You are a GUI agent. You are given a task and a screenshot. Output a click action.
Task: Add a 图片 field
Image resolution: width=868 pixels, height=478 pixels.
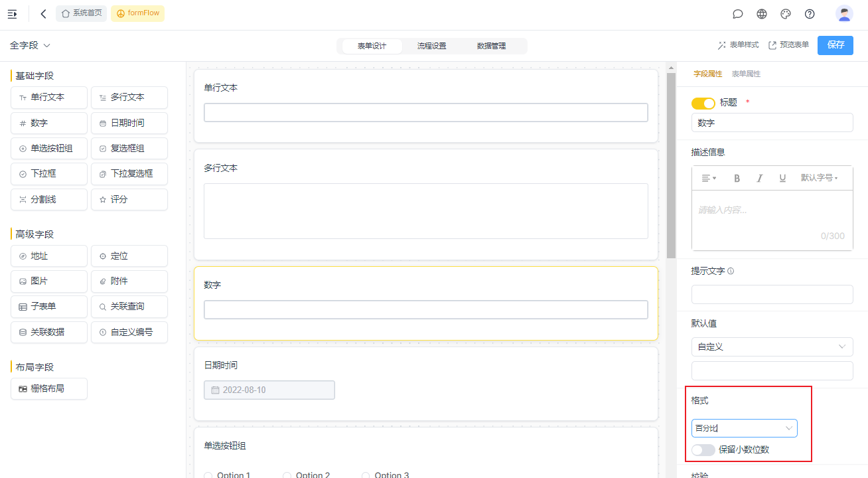coord(49,281)
